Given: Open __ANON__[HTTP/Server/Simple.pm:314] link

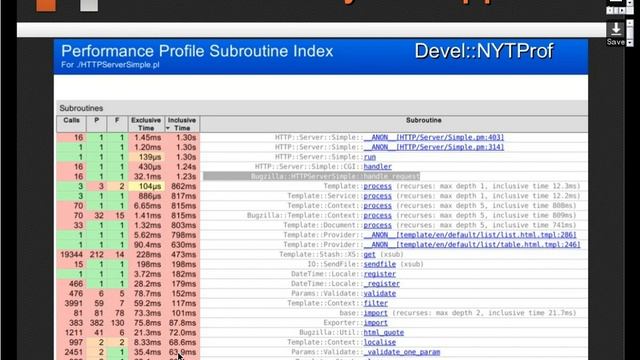Looking at the screenshot, I should 434,147.
